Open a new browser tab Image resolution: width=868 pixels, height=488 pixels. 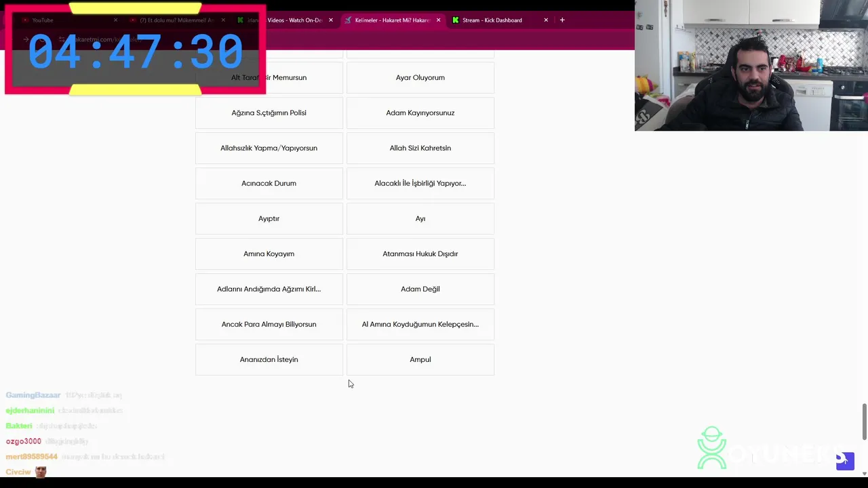(x=562, y=20)
